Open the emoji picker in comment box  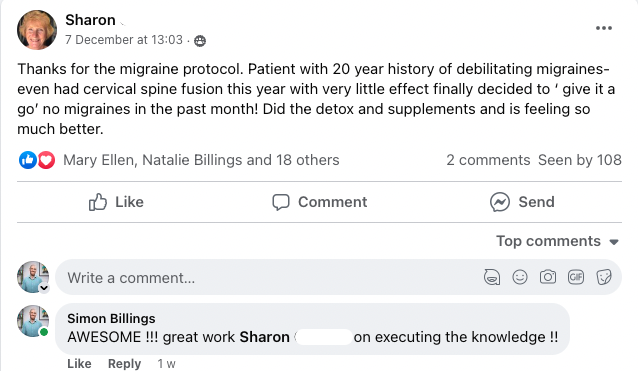point(520,277)
